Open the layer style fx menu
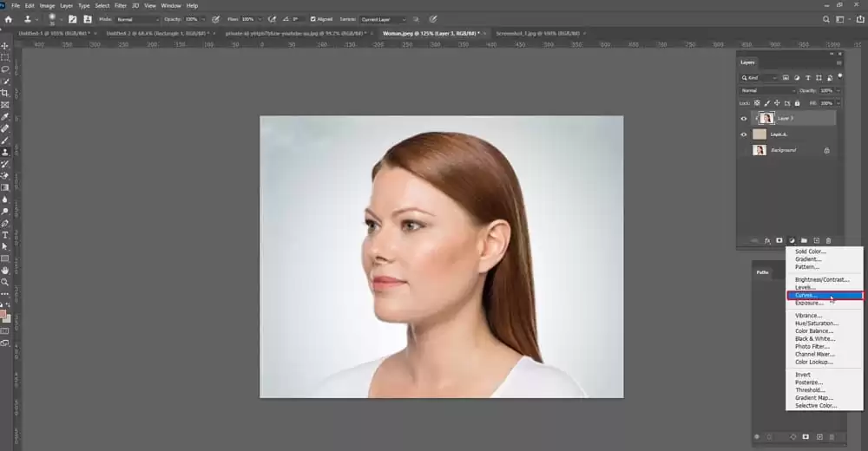The image size is (868, 451). 767,240
